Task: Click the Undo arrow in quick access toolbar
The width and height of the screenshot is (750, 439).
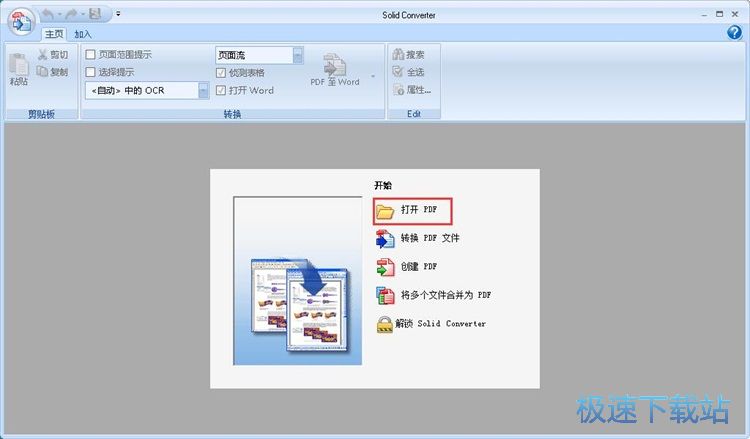Action: [48, 14]
